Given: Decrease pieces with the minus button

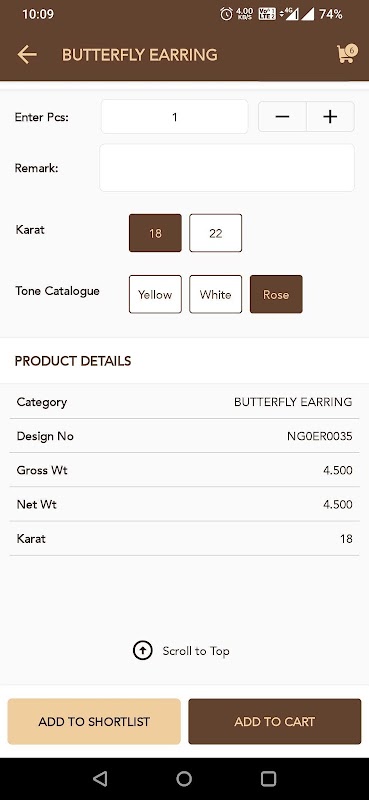Looking at the screenshot, I should pyautogui.click(x=282, y=117).
